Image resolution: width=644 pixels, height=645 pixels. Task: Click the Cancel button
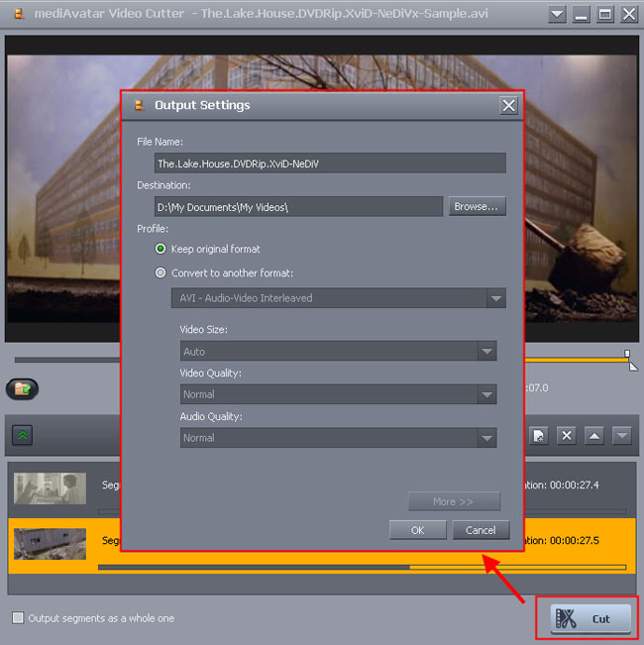(482, 530)
